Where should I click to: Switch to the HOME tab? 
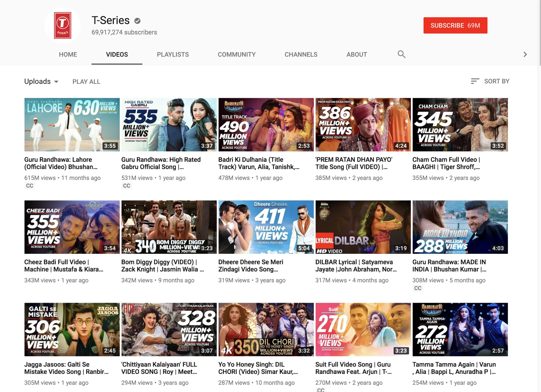68,54
